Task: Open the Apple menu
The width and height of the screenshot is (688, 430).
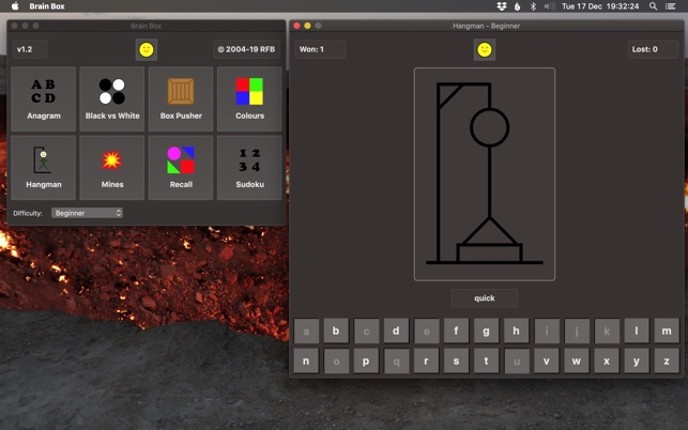Action: [15, 6]
